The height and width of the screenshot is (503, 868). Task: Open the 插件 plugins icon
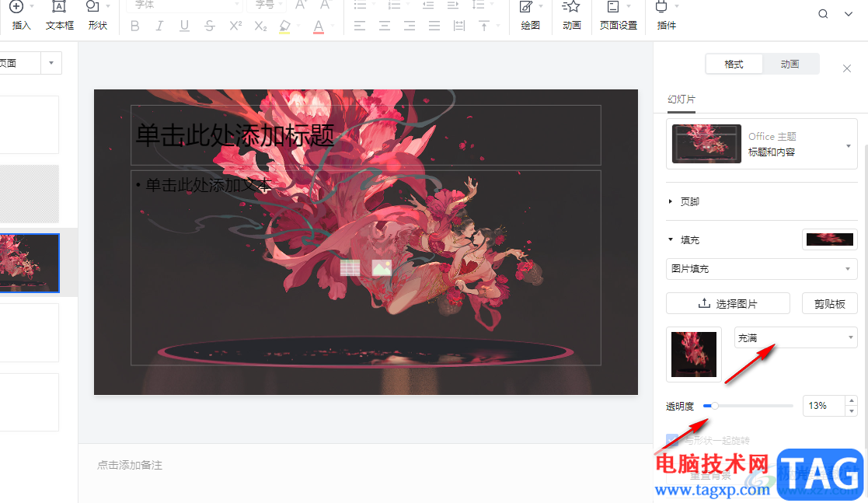(x=662, y=8)
